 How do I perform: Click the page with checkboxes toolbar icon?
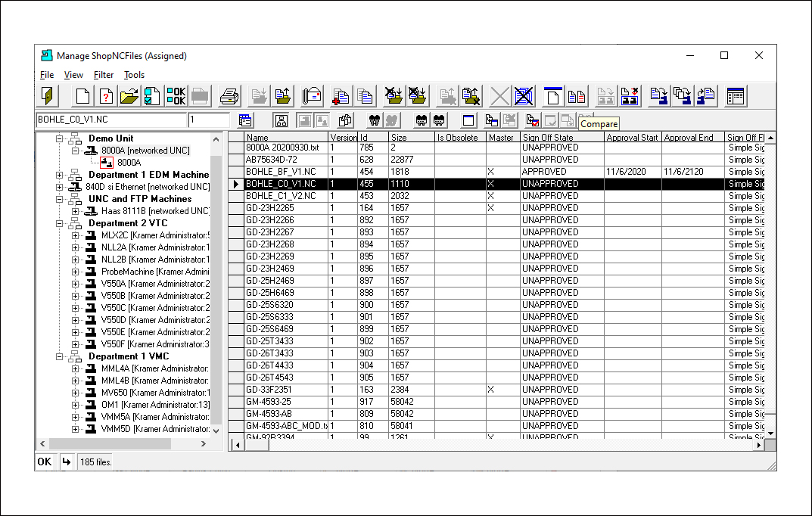[152, 96]
